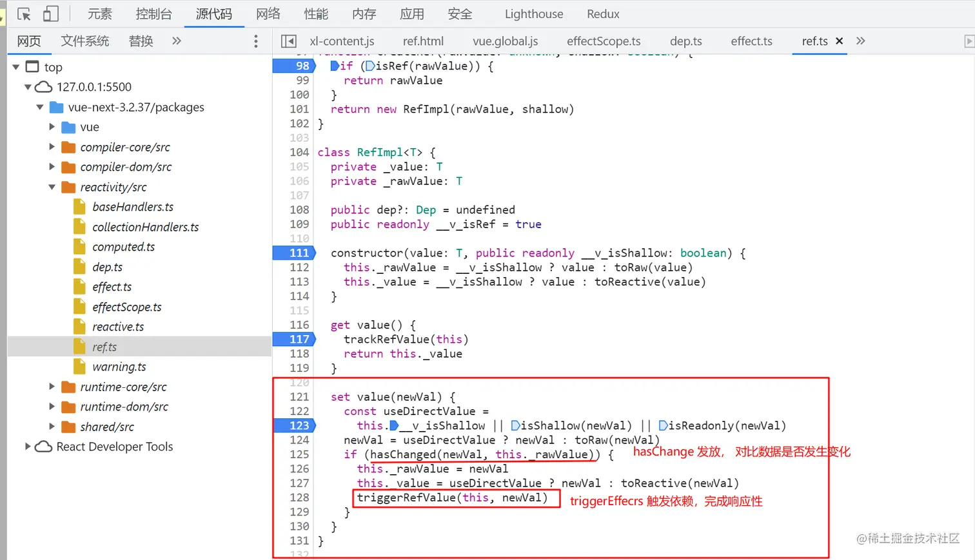Toggle inline breakpoint marker before isReadonly(newVal)
975x560 pixels.
663,425
